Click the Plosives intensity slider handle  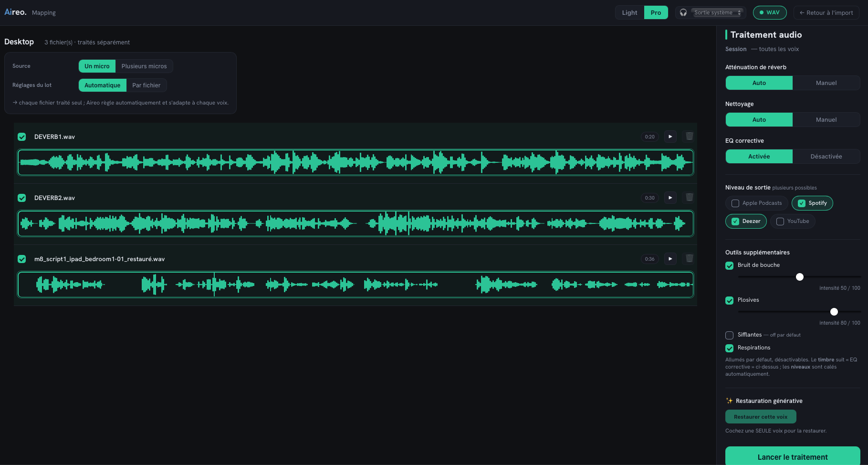pyautogui.click(x=834, y=312)
